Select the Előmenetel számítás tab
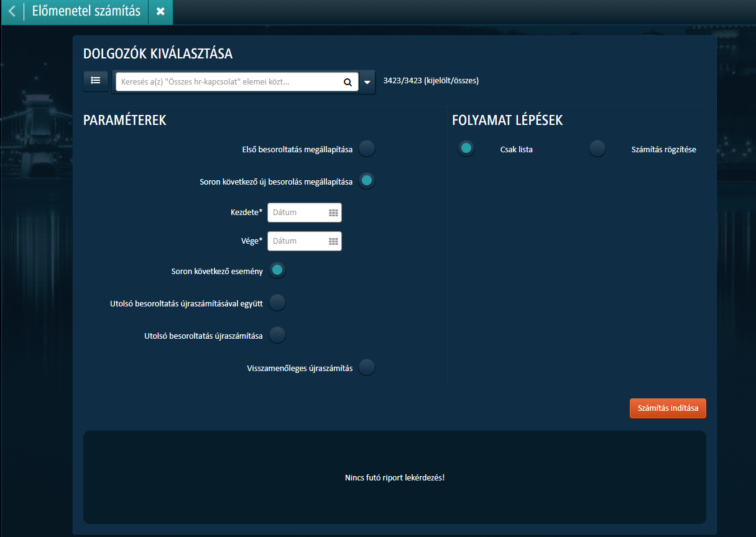 point(86,12)
